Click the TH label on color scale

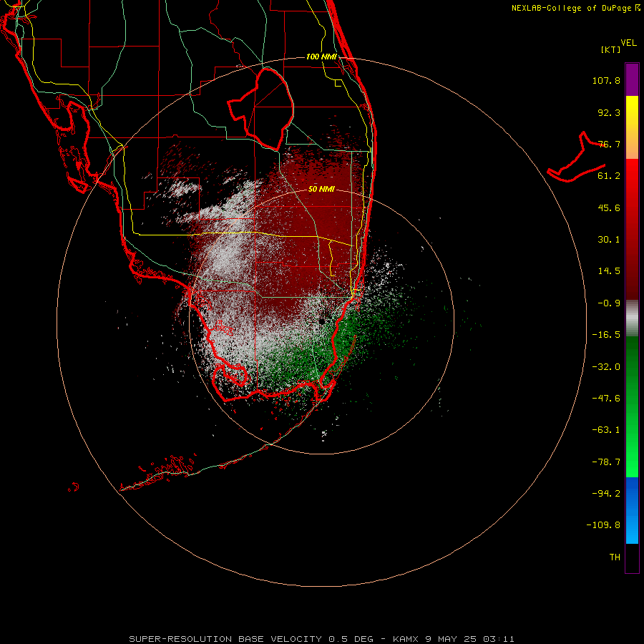click(615, 557)
